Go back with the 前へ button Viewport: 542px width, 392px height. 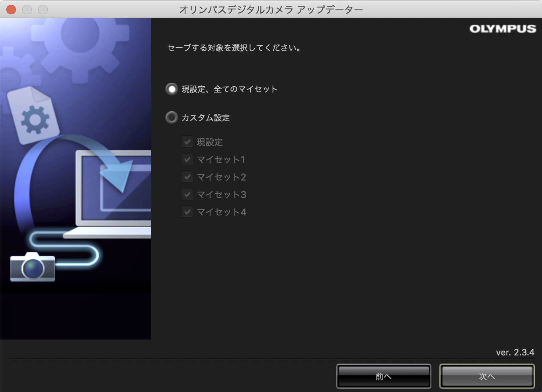(x=383, y=376)
